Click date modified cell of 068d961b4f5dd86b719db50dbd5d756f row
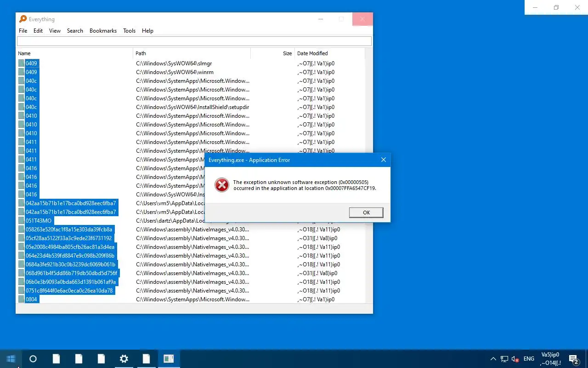This screenshot has width=588, height=368. [317, 273]
